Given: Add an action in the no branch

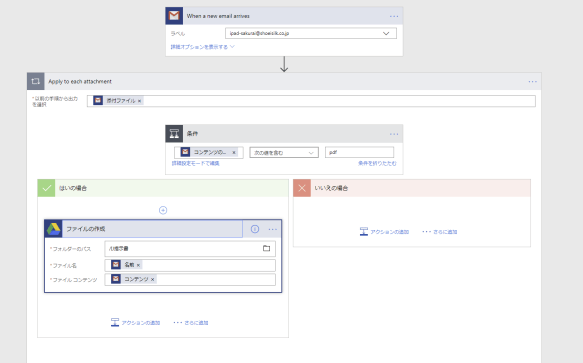Looking at the screenshot, I should click(384, 232).
